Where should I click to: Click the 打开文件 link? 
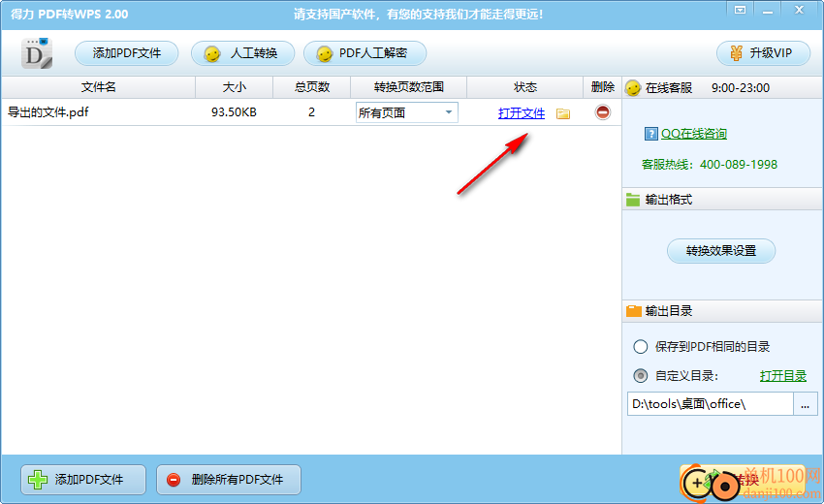[x=522, y=113]
